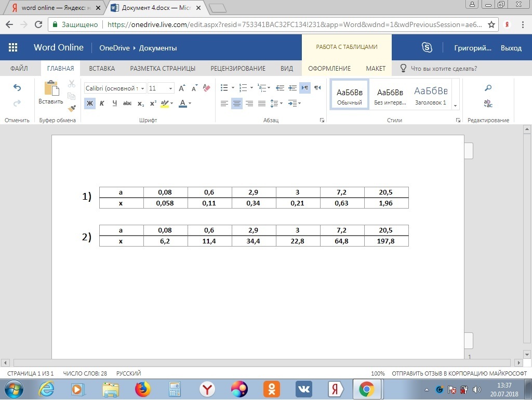Screen dimensions: 532x400
Task: Bookmark this page with the star icon
Action: [x=491, y=24]
